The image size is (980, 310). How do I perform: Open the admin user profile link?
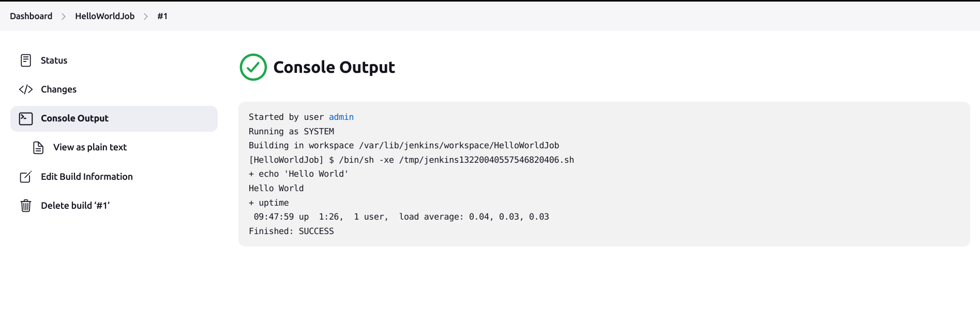click(x=341, y=117)
